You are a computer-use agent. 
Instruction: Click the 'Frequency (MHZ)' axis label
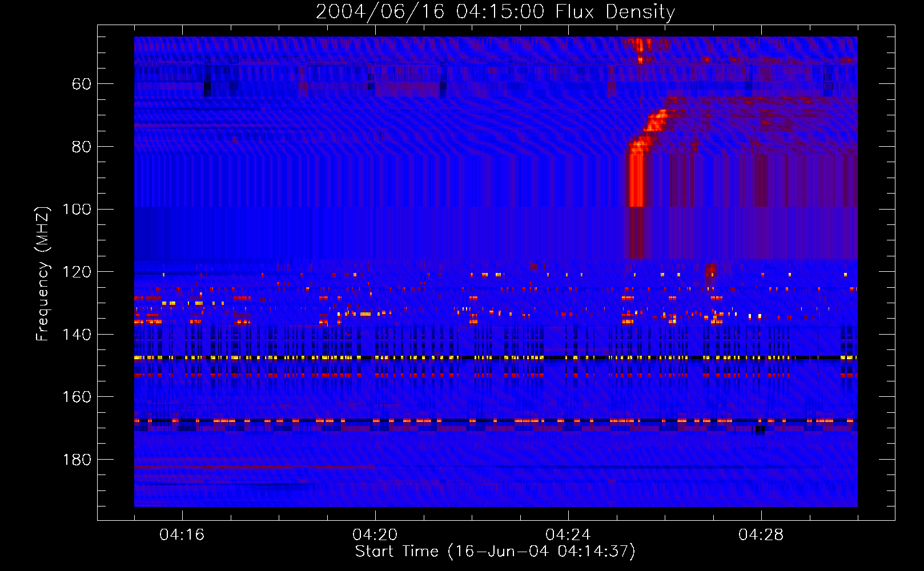(x=42, y=274)
